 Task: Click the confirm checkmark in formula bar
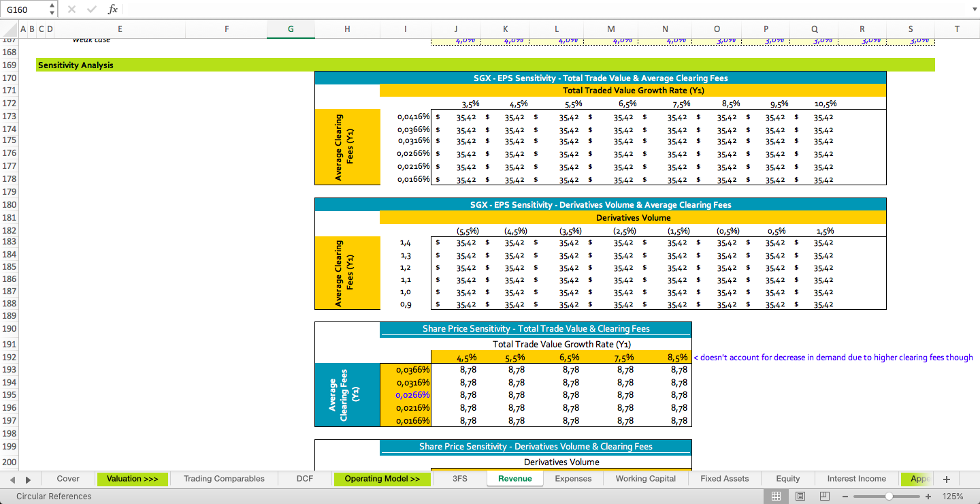tap(92, 10)
